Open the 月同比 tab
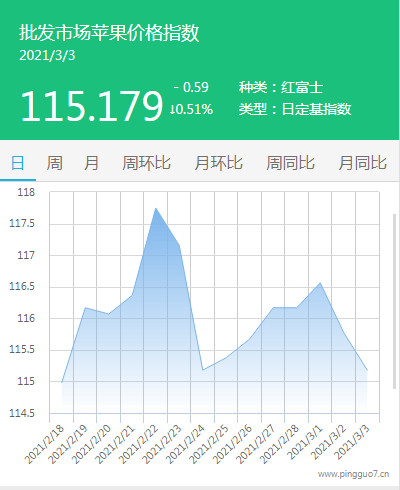Image resolution: width=400 pixels, height=490 pixels. pyautogui.click(x=363, y=163)
